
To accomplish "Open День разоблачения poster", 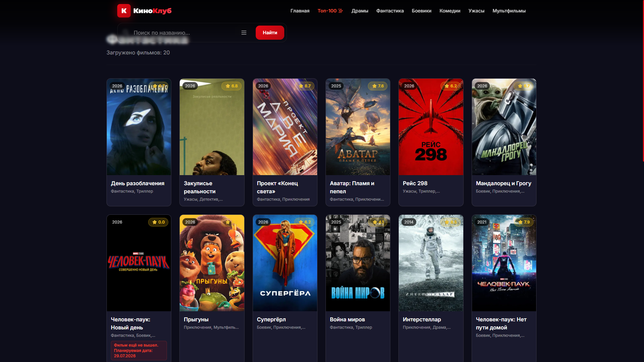I will pos(139,127).
